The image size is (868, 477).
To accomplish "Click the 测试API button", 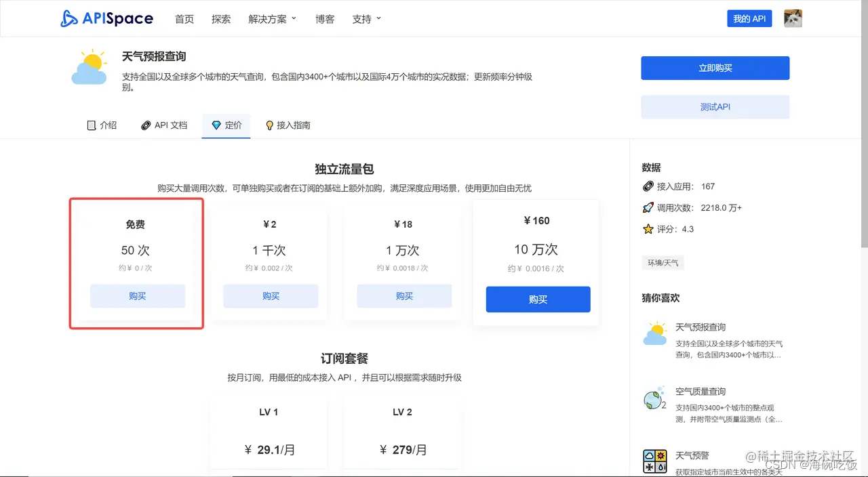I will click(715, 106).
